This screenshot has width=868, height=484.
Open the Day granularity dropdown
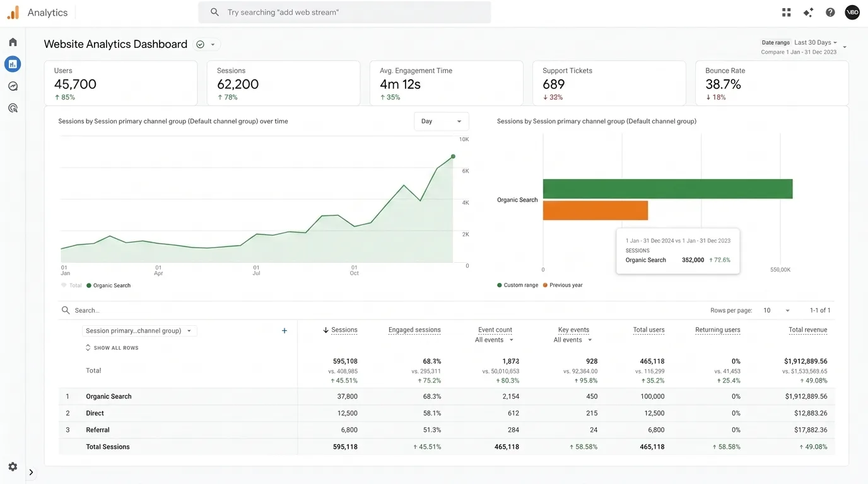[442, 122]
